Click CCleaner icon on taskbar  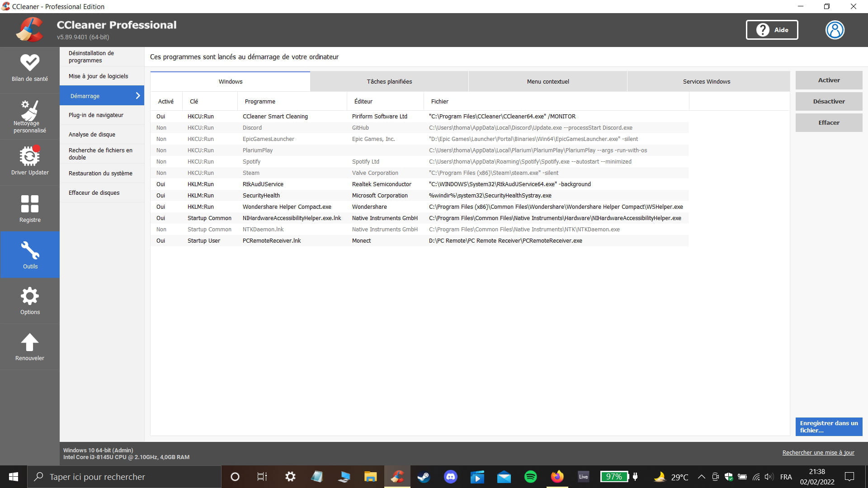point(397,477)
